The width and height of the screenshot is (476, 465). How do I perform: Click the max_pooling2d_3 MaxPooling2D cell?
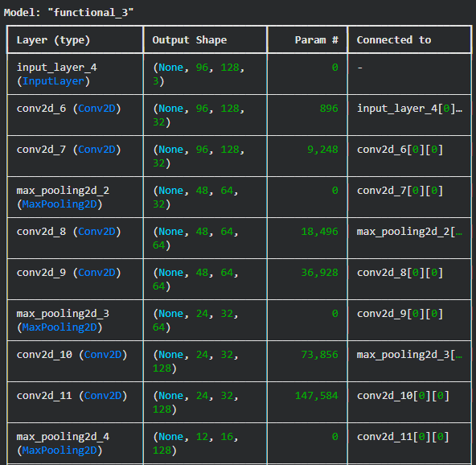(75, 320)
